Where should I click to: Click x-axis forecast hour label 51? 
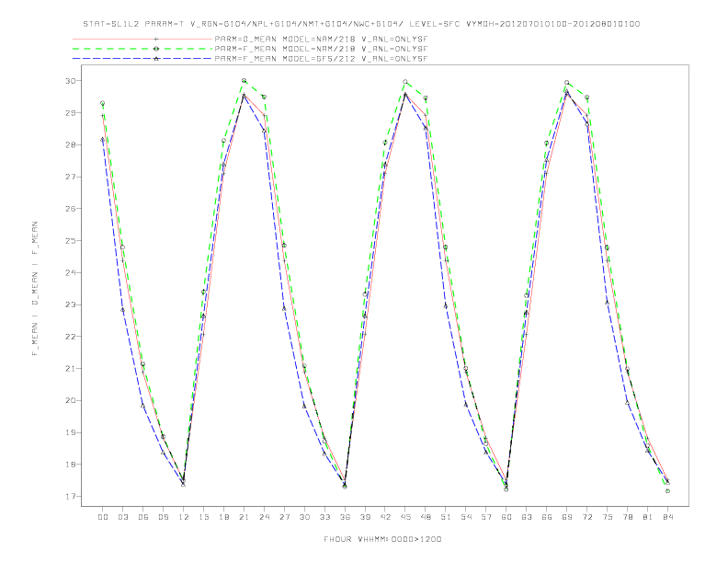[x=446, y=517]
